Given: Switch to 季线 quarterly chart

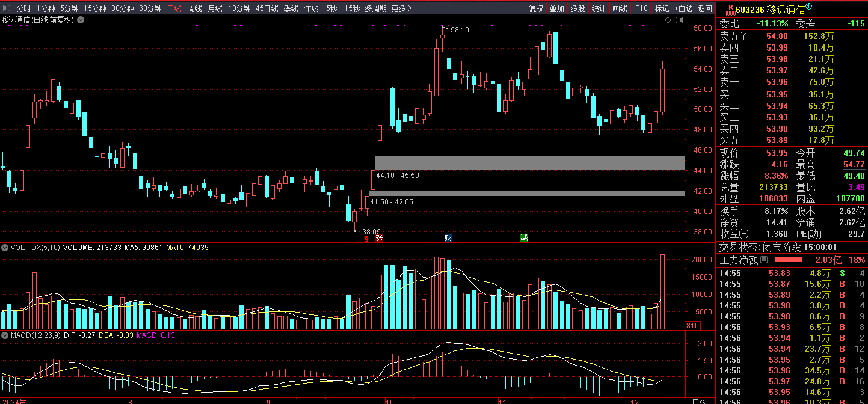Looking at the screenshot, I should click(291, 8).
